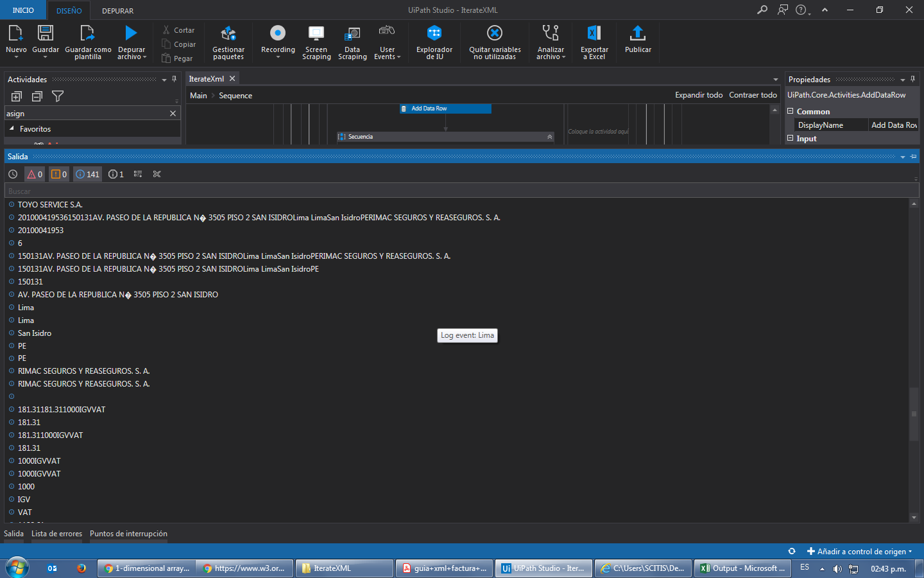Screen dimensions: 924x578
Task: Collapse the Common properties section
Action: 791,111
